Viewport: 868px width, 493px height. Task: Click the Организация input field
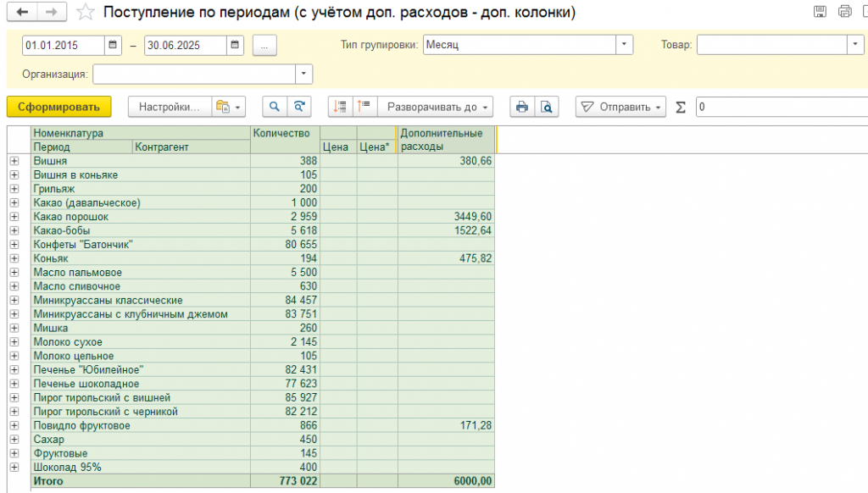(194, 75)
